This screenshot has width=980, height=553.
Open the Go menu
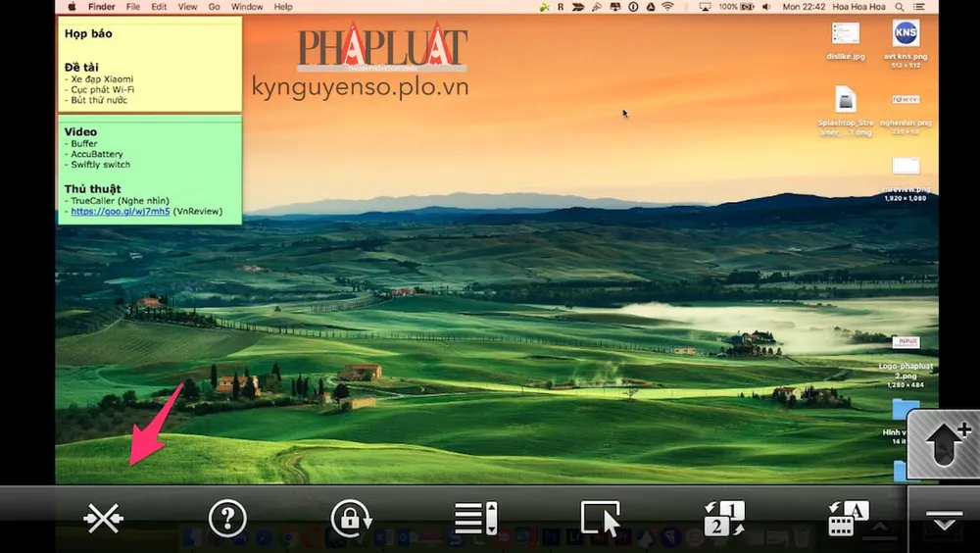[214, 7]
